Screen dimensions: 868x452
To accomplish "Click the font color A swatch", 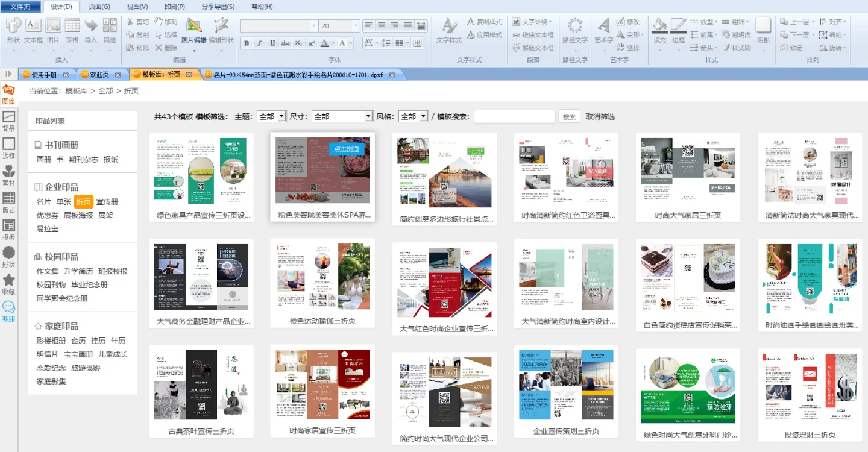I will point(324,43).
